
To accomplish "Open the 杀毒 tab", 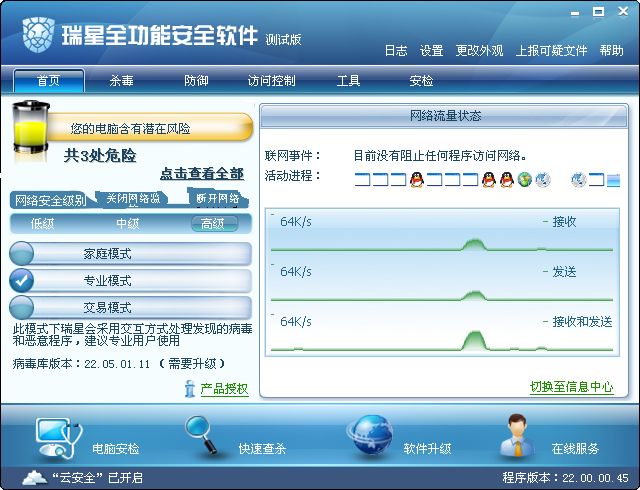I will click(x=122, y=80).
